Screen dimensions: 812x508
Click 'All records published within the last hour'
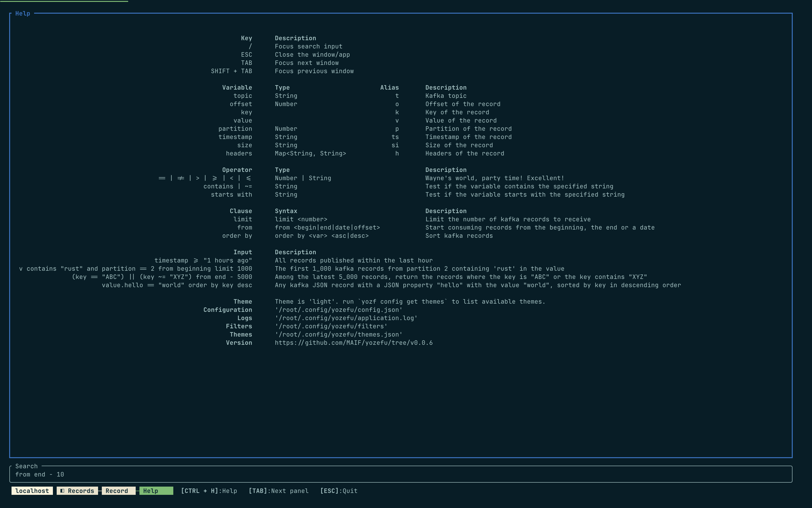(x=354, y=260)
